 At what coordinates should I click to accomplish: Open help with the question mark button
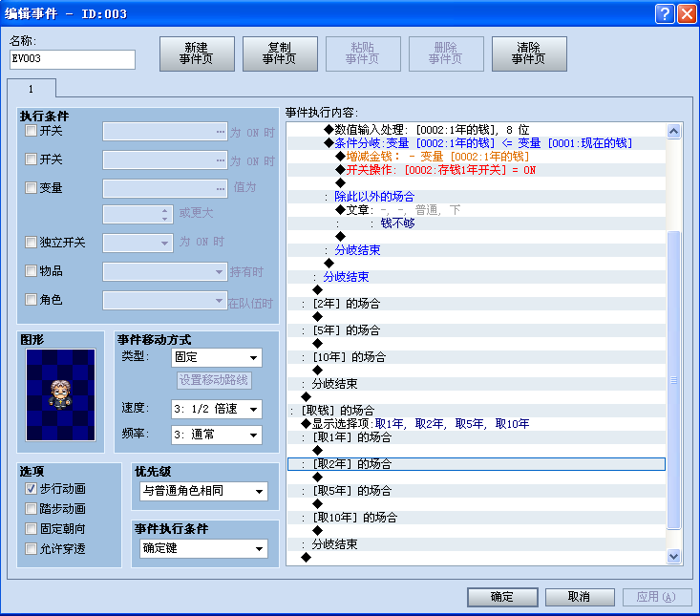(x=665, y=13)
